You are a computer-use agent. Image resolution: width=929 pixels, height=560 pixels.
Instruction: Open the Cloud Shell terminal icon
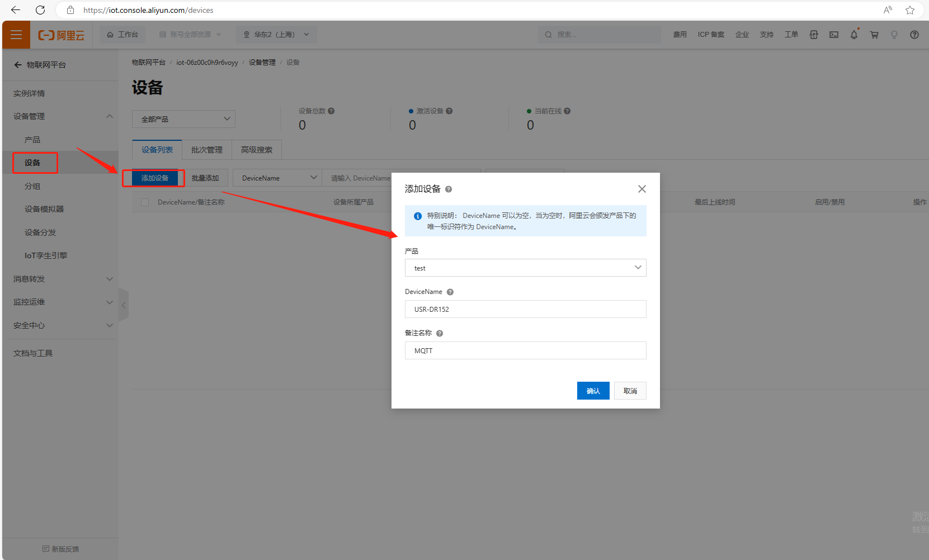(833, 35)
